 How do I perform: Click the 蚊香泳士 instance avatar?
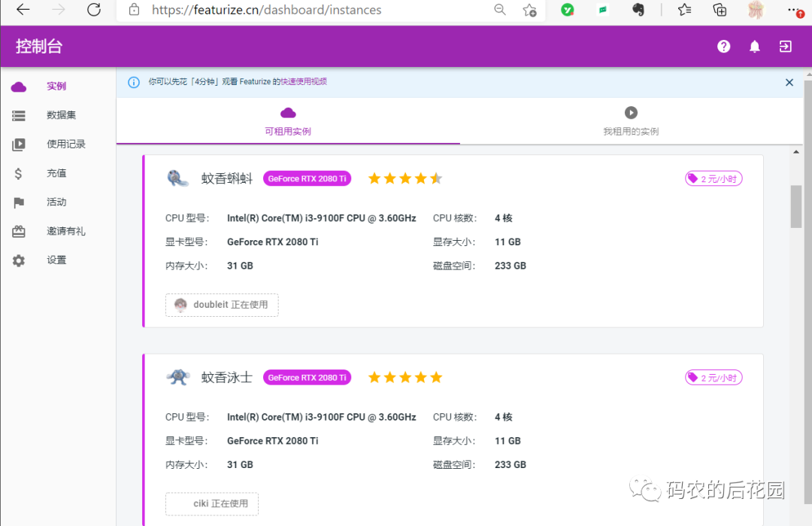click(x=177, y=377)
